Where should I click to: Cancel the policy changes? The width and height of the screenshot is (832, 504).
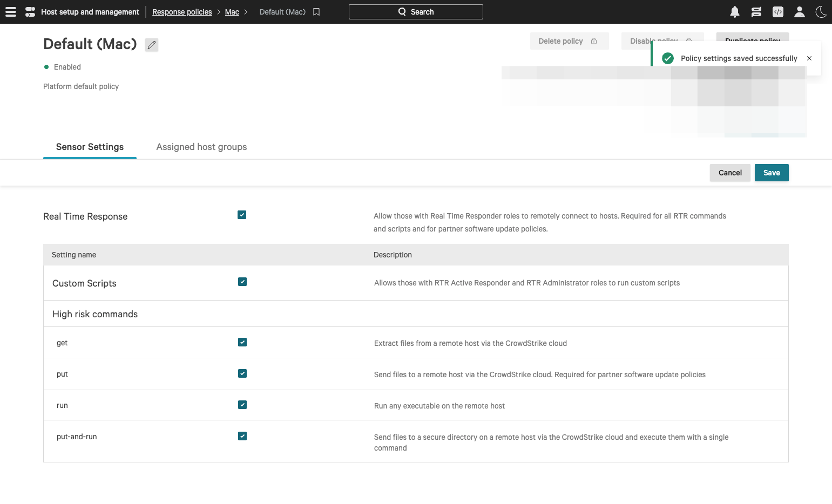729,173
